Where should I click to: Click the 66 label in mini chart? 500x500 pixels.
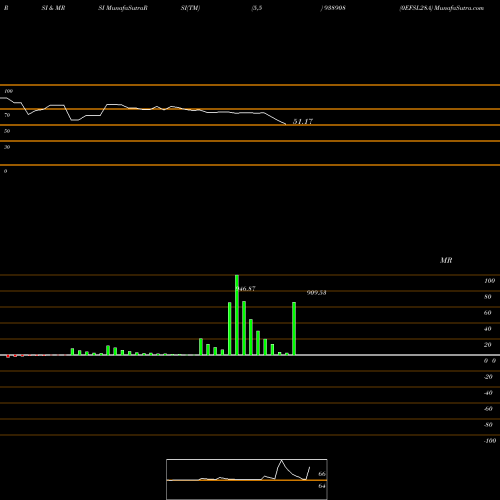(x=322, y=474)
